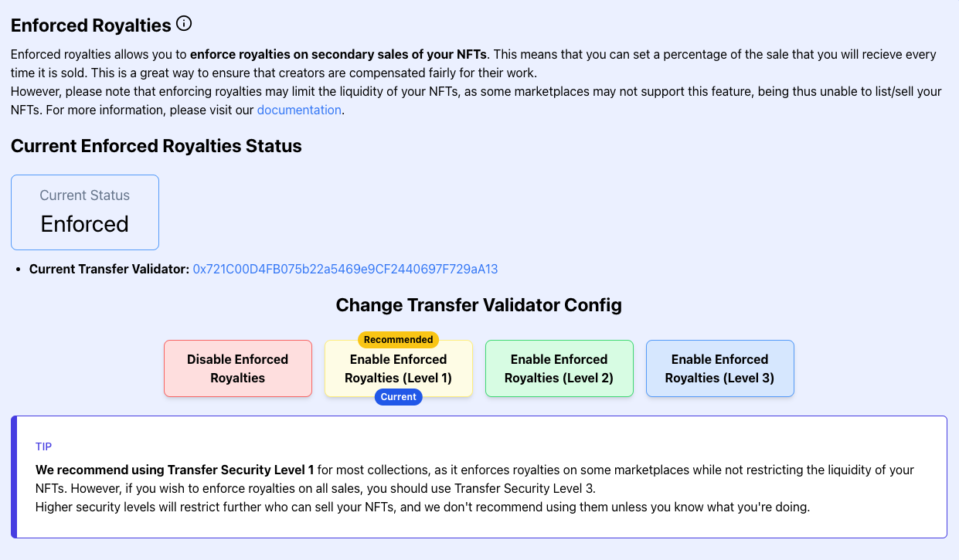Click the Enforced status value text
Screen dimensions: 959x560
point(85,224)
